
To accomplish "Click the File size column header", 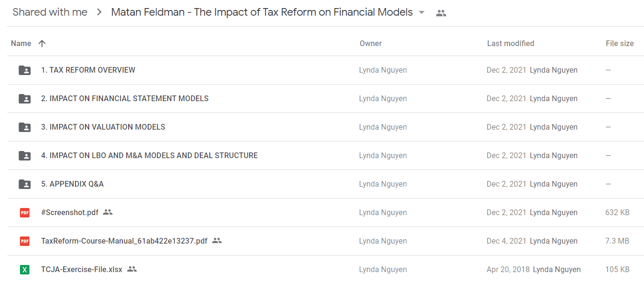I will [619, 43].
